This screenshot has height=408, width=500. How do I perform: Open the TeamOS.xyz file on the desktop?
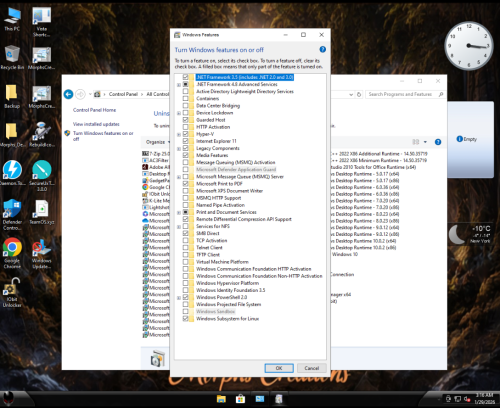(x=42, y=212)
